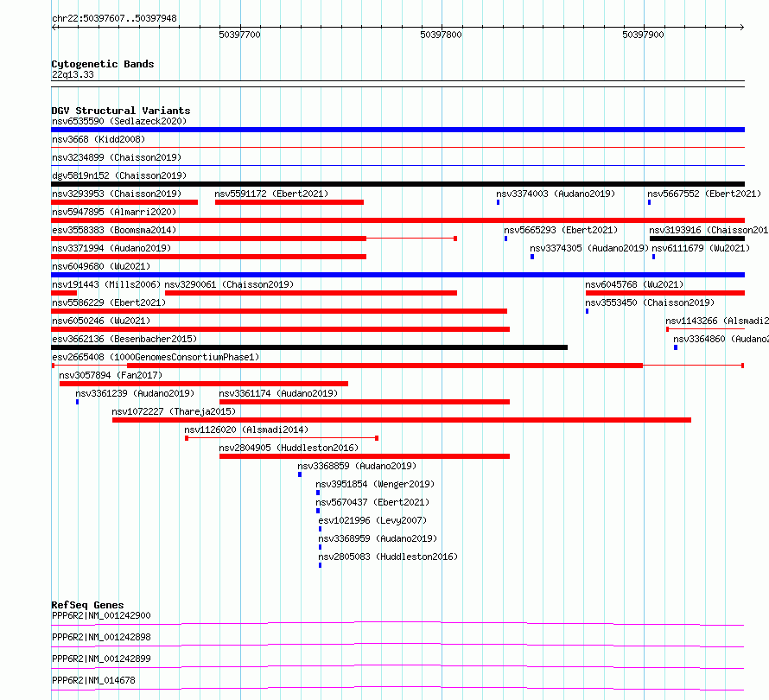Select nsv3371994 (Audano2019) label
This screenshot has width=769, height=700.
[x=111, y=248]
